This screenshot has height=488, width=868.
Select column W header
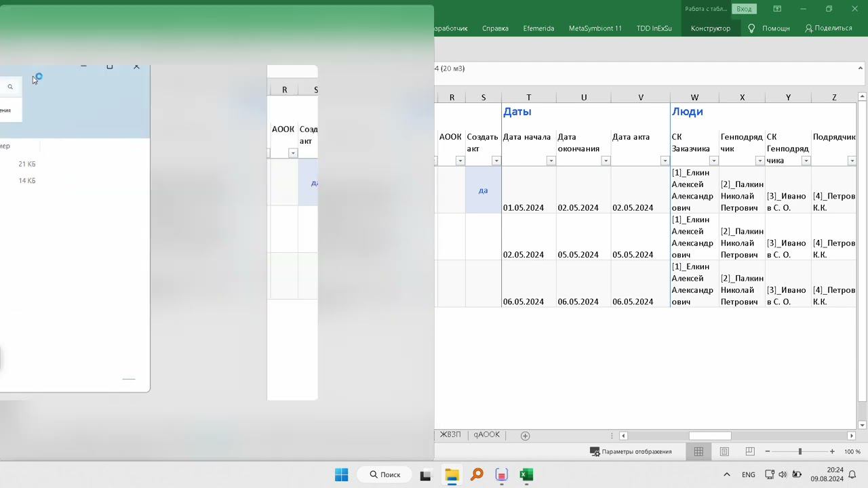click(x=694, y=98)
